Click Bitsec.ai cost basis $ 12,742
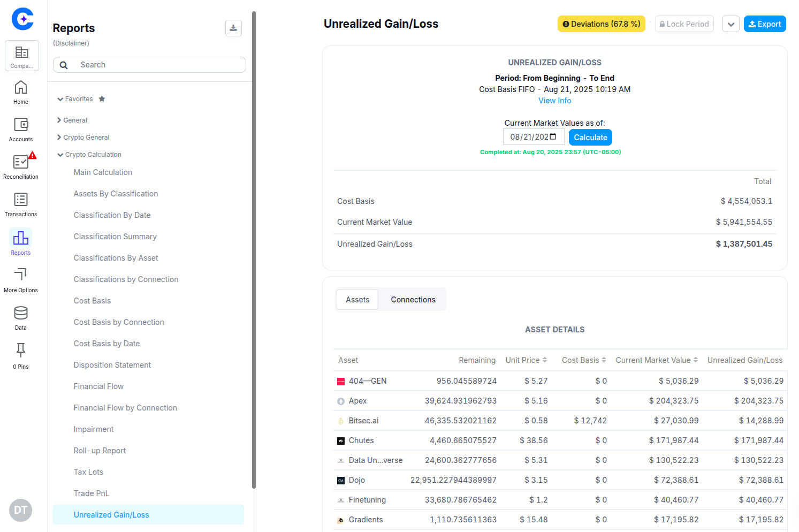This screenshot has width=799, height=532. coord(590,421)
